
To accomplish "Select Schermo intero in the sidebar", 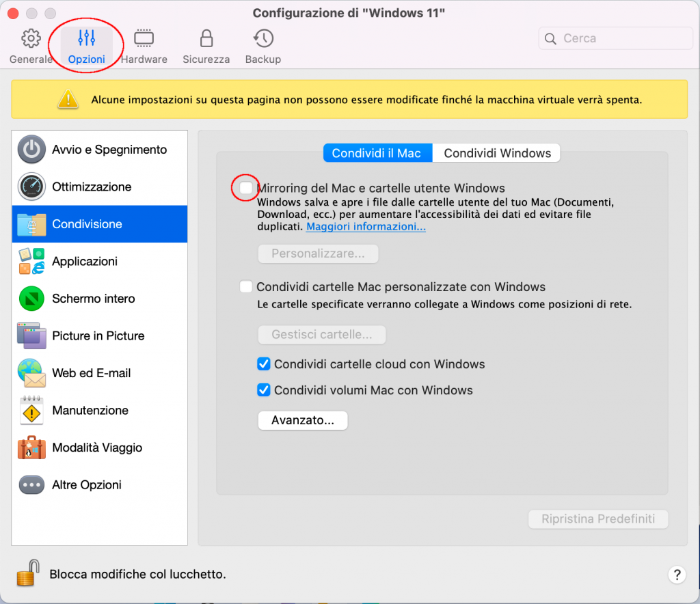I will [100, 299].
